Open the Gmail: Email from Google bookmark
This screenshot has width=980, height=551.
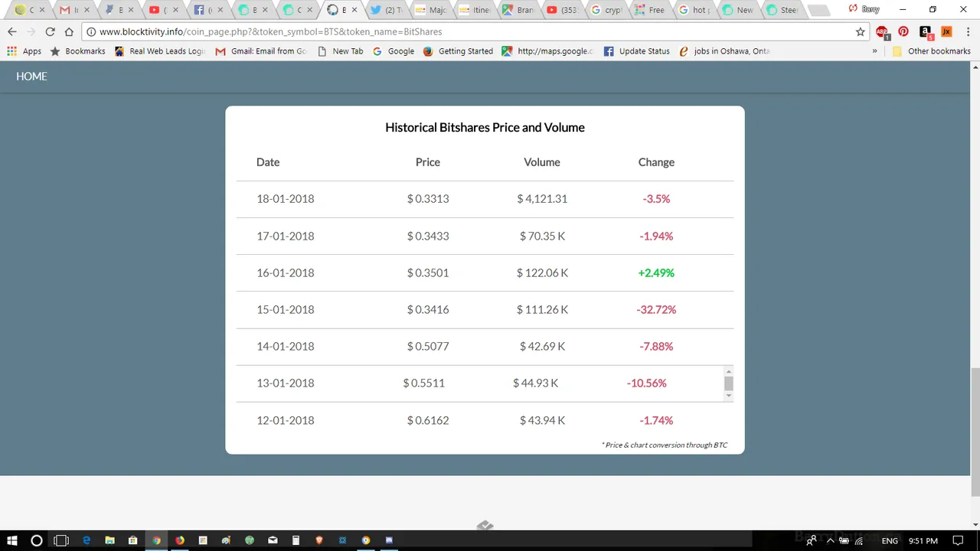[260, 51]
